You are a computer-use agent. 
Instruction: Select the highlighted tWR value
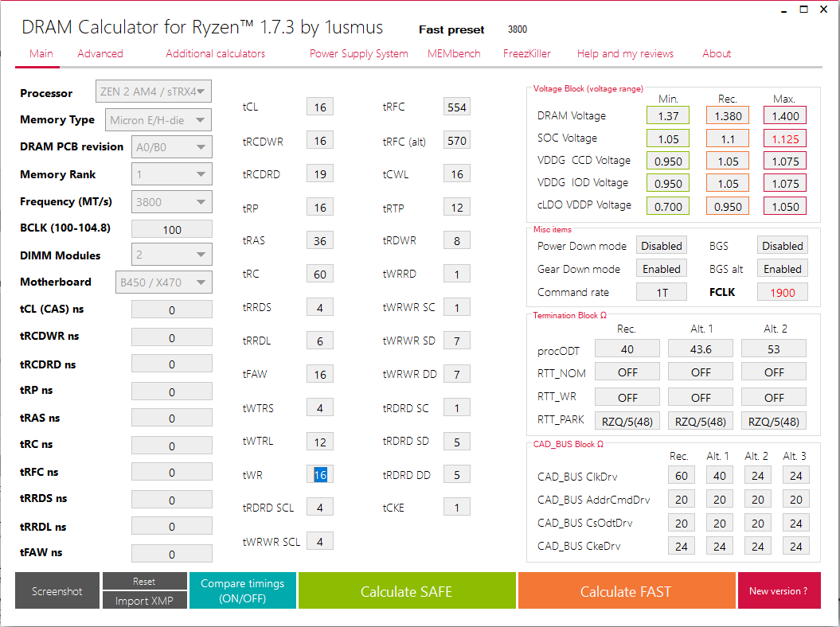coord(320,474)
